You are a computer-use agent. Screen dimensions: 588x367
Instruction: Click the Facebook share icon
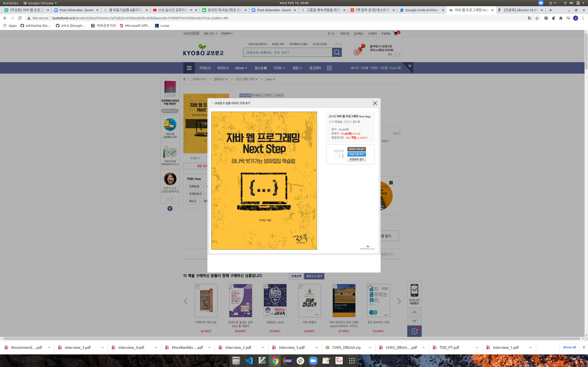(170, 209)
